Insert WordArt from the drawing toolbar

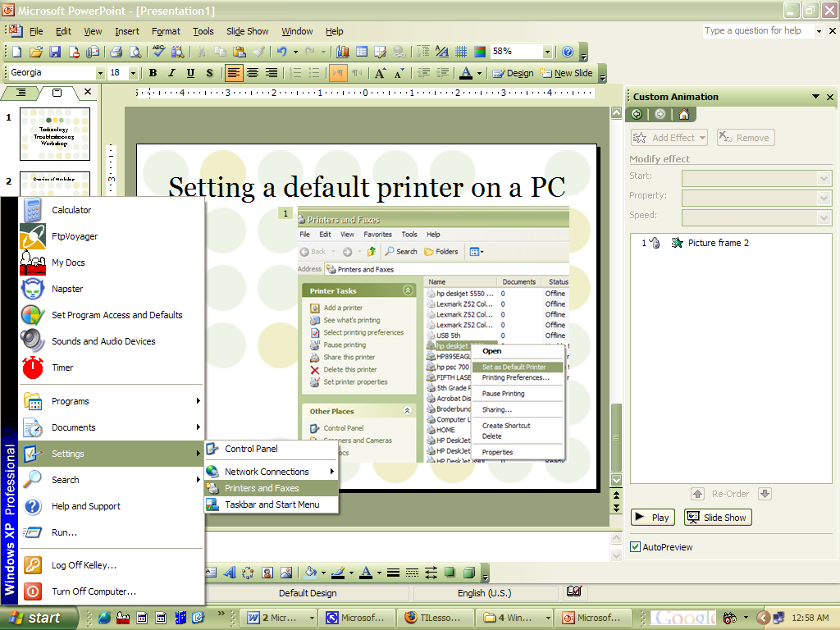[230, 573]
